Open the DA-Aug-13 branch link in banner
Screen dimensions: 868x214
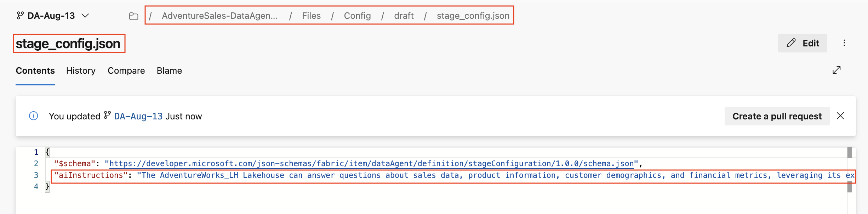click(x=138, y=116)
